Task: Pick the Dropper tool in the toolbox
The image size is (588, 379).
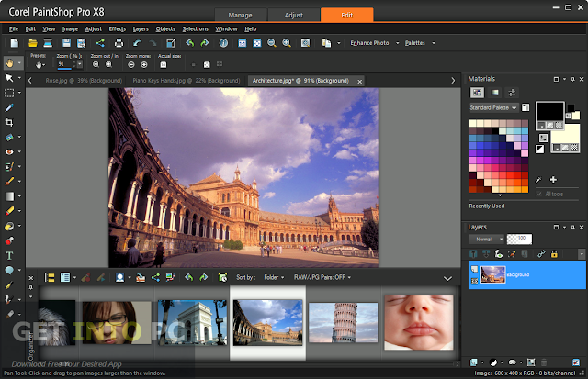Action: coord(9,106)
